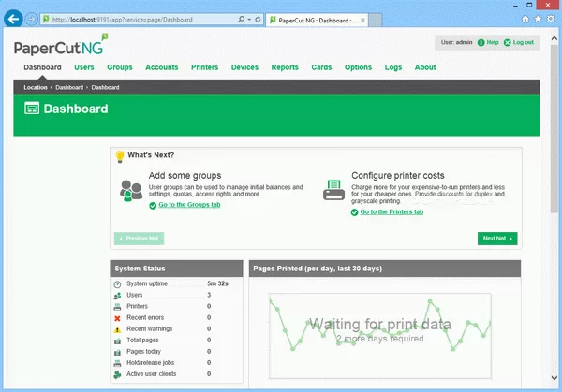Click the Total pages chart icon
The image size is (562, 392).
pyautogui.click(x=117, y=341)
